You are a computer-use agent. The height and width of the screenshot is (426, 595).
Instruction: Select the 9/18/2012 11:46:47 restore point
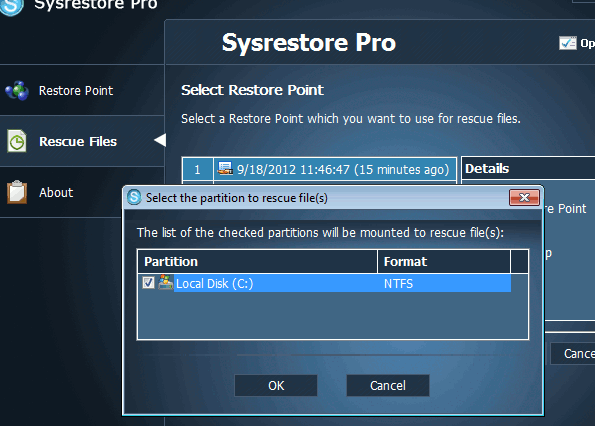tap(335, 169)
